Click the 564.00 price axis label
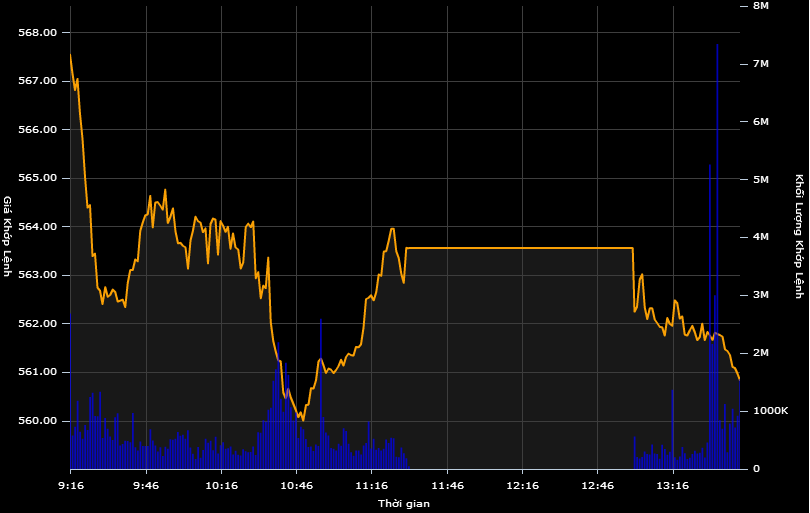 tap(37, 227)
